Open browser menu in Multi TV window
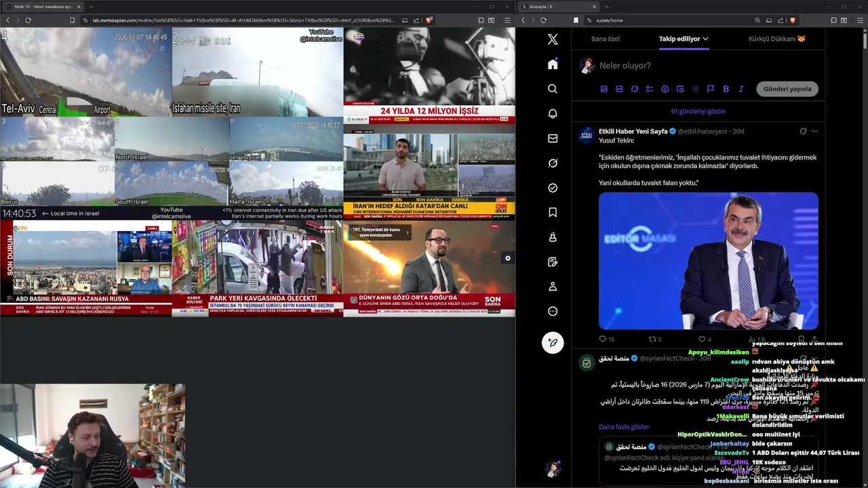The width and height of the screenshot is (868, 488). point(507,20)
